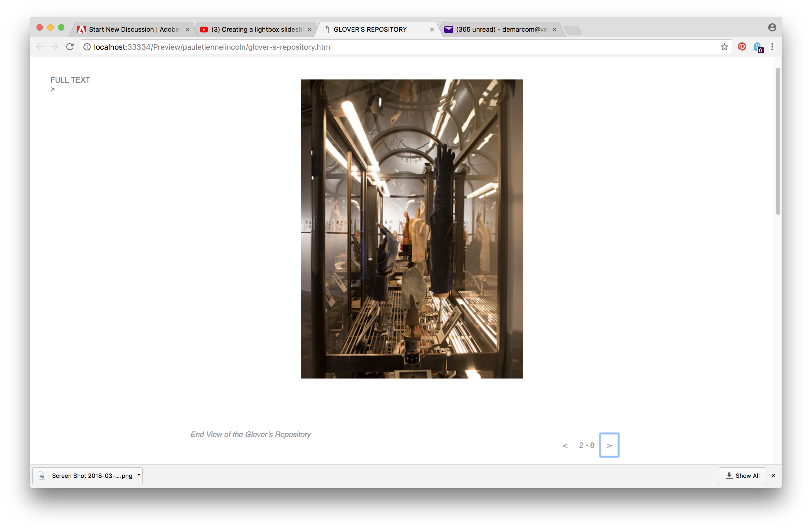Click Show All downloads
The image size is (812, 531).
pos(742,475)
